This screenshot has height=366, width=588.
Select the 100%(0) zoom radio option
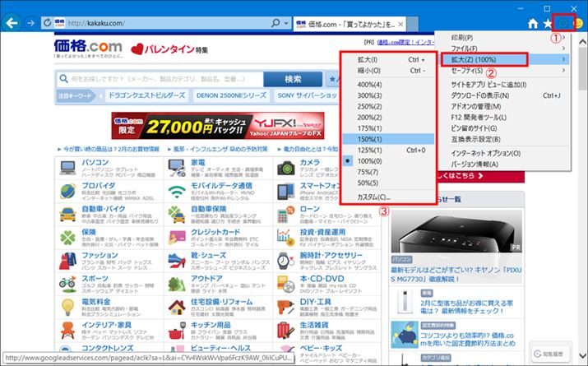point(388,161)
